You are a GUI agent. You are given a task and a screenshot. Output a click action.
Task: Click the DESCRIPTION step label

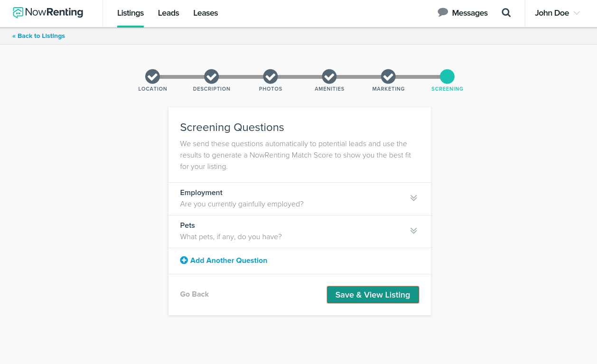pos(212,89)
